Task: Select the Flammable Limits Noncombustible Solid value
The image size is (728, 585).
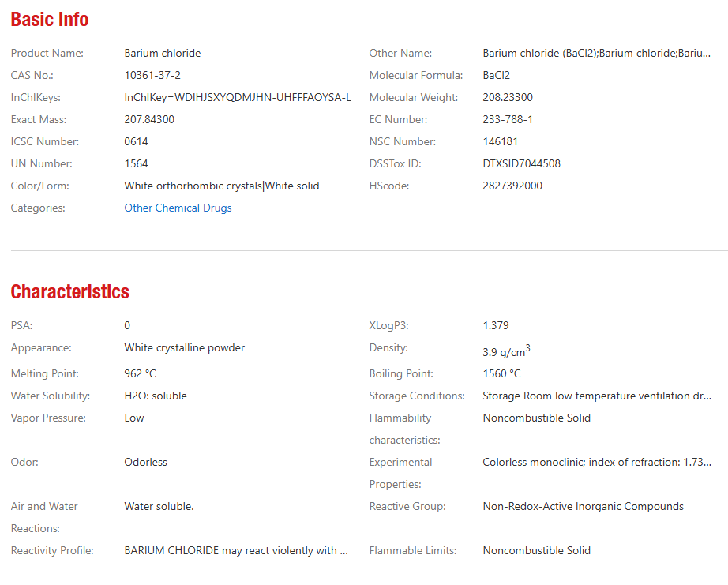Action: click(537, 550)
